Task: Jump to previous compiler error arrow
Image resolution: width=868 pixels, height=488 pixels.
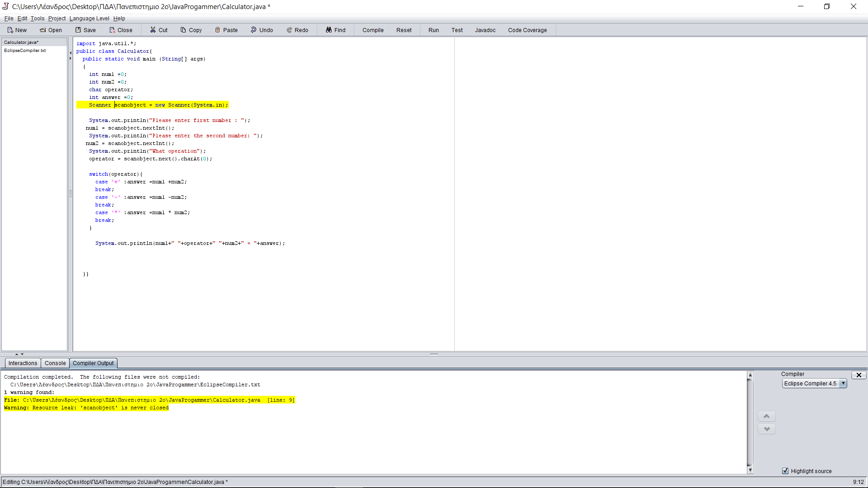Action: (x=766, y=416)
